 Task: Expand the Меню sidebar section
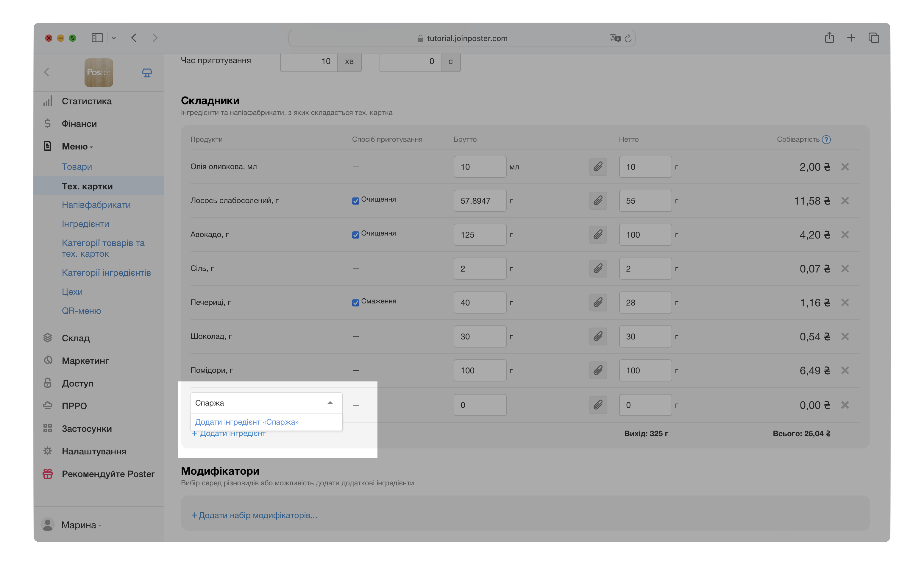77,146
